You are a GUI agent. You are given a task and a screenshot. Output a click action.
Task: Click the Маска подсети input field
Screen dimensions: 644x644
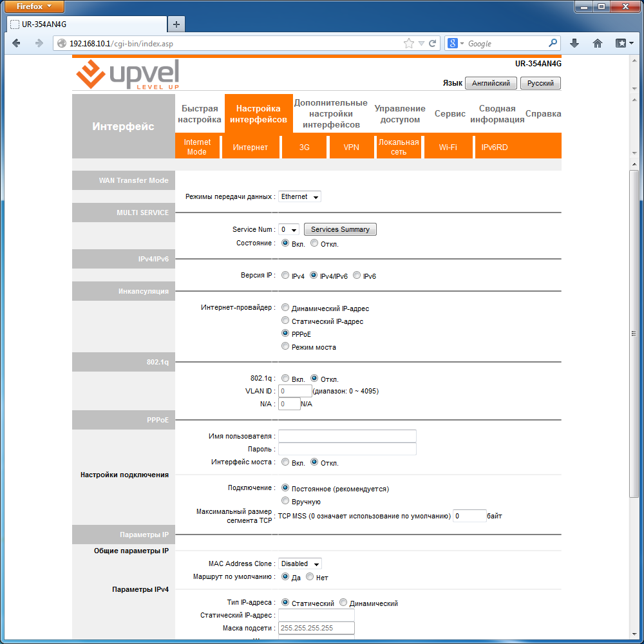coord(316,628)
